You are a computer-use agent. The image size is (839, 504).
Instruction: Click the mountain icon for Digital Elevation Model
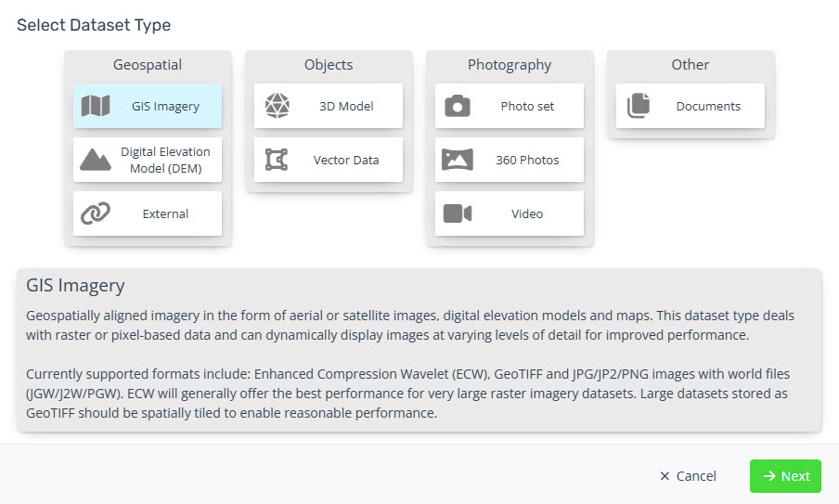(96, 160)
